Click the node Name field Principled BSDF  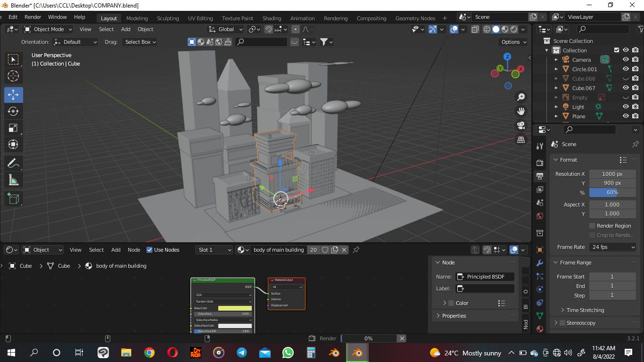[485, 277]
